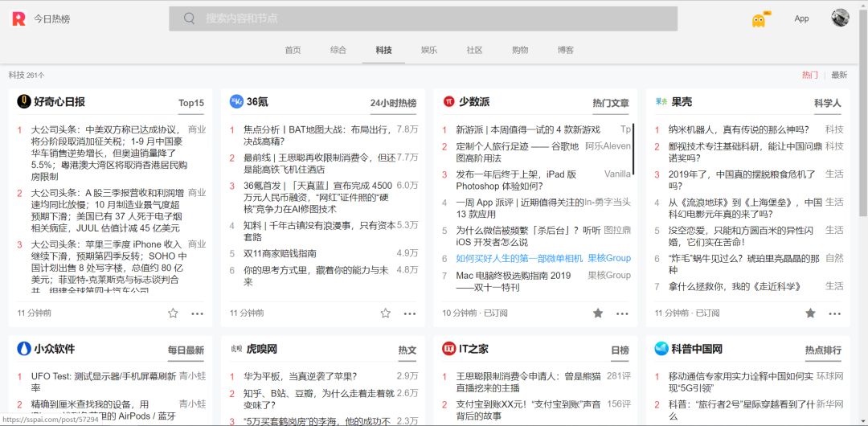The height and width of the screenshot is (426, 868).
Task: Open the user avatar profile picture
Action: coord(840,18)
